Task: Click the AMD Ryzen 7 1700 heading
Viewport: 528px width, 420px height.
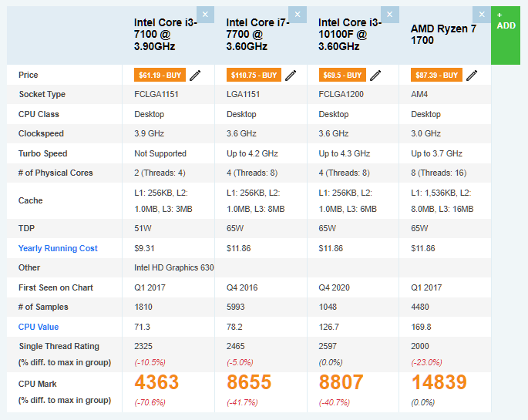Action: (x=443, y=35)
